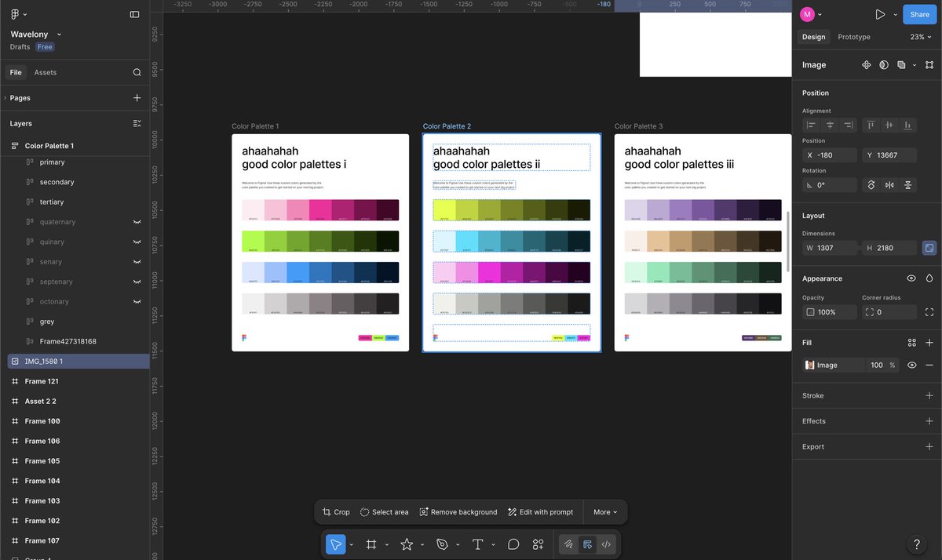Click the create component icon
This screenshot has width=942, height=560.
[867, 65]
